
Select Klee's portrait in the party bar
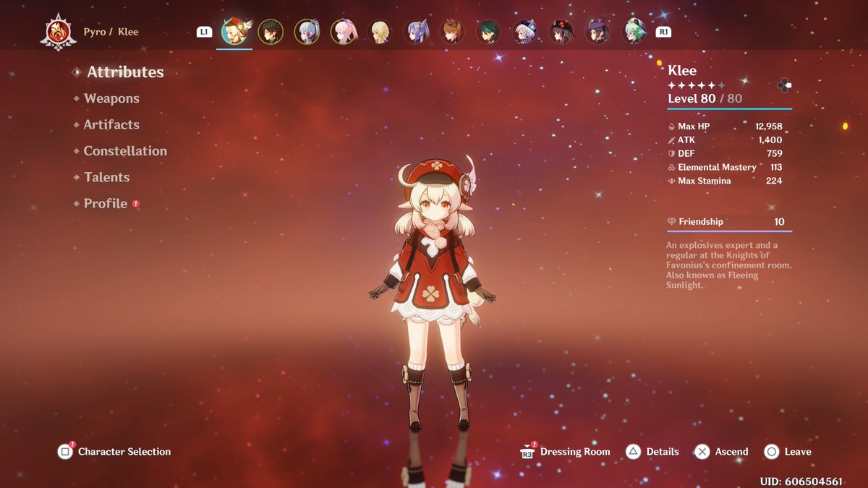coord(234,32)
